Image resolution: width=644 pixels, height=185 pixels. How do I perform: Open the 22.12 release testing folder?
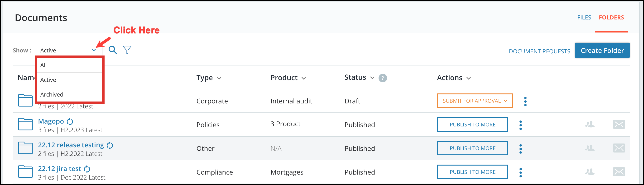coord(71,145)
